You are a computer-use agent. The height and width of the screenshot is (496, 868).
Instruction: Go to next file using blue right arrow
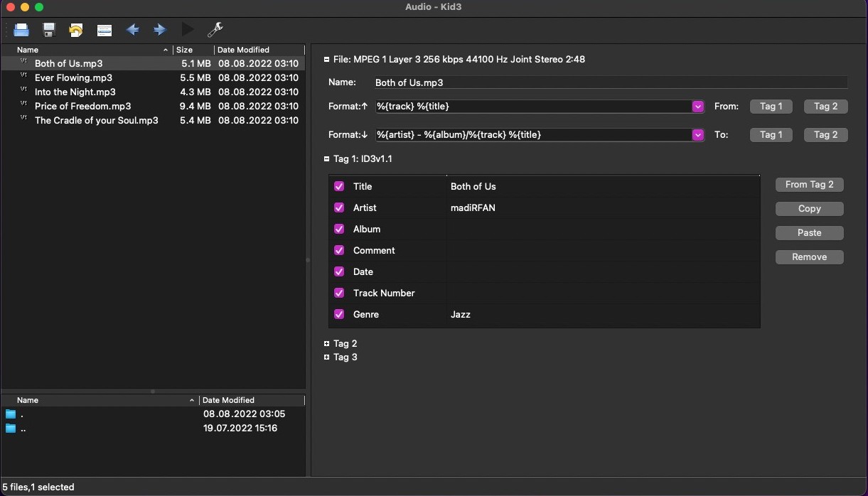[x=159, y=30]
